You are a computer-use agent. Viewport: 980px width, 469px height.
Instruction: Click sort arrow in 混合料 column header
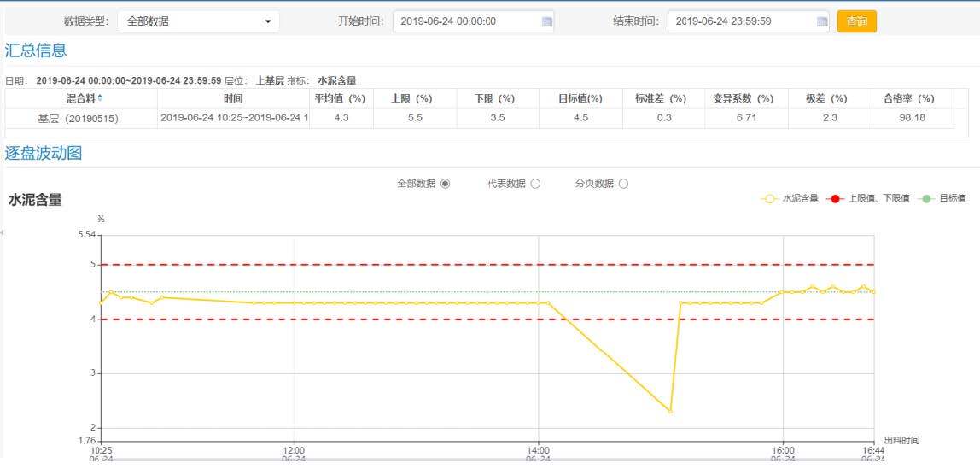click(100, 97)
